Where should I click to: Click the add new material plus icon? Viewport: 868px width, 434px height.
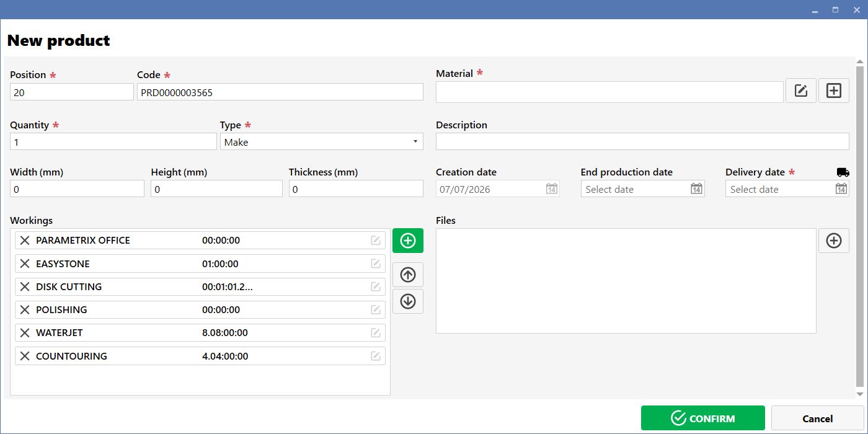tap(834, 91)
